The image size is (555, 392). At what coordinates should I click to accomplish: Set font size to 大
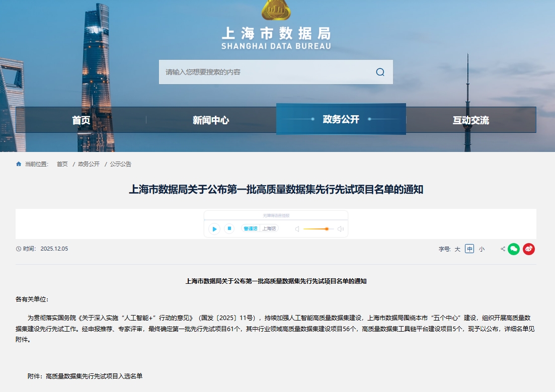[457, 249]
